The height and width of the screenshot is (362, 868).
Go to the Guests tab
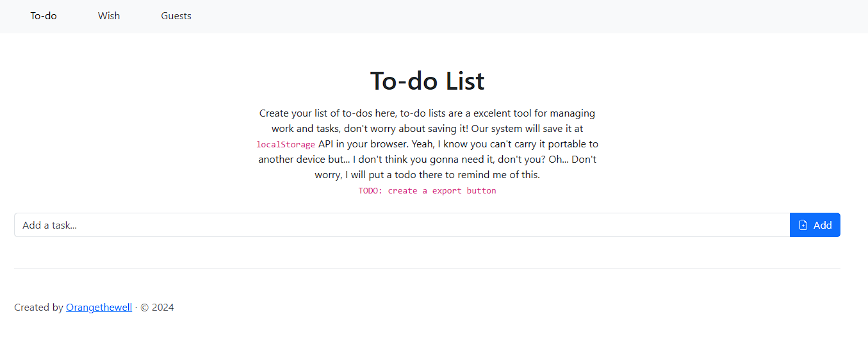click(176, 16)
